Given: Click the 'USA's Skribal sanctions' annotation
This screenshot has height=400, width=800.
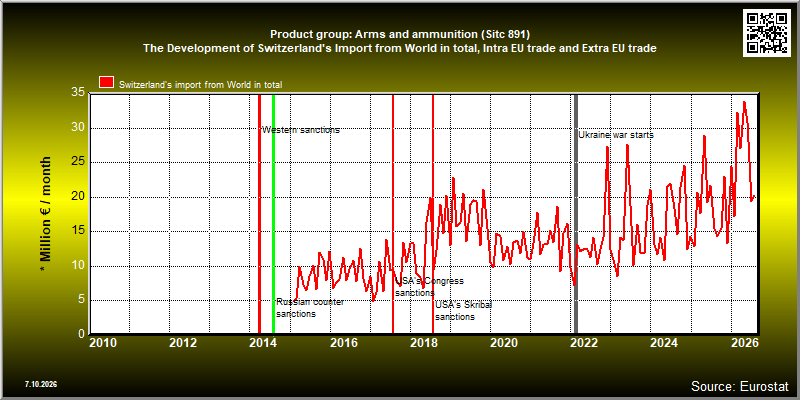Looking at the screenshot, I should pos(463,311).
